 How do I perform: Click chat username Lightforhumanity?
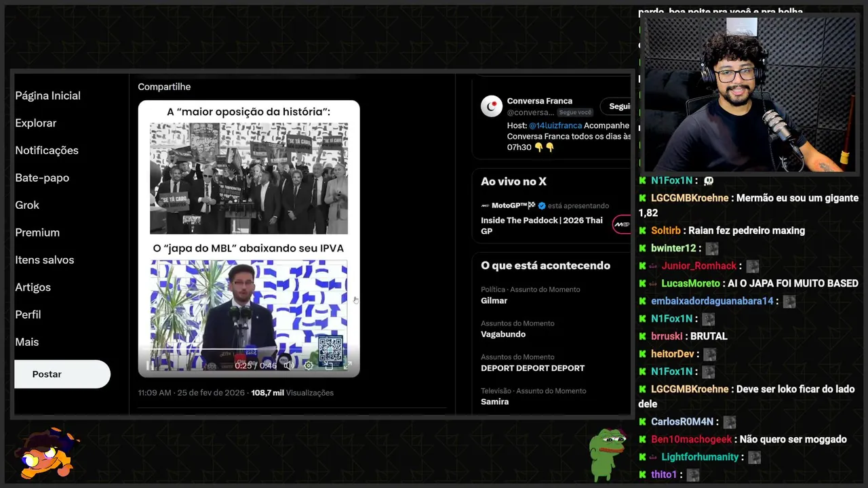click(700, 457)
